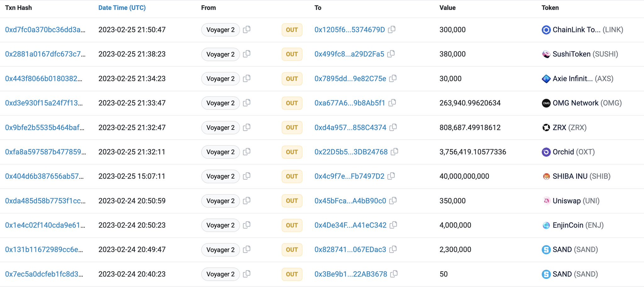Open the Uniswap (UNI) token page
Viewport: 644px width, 287px height.
(x=576, y=201)
